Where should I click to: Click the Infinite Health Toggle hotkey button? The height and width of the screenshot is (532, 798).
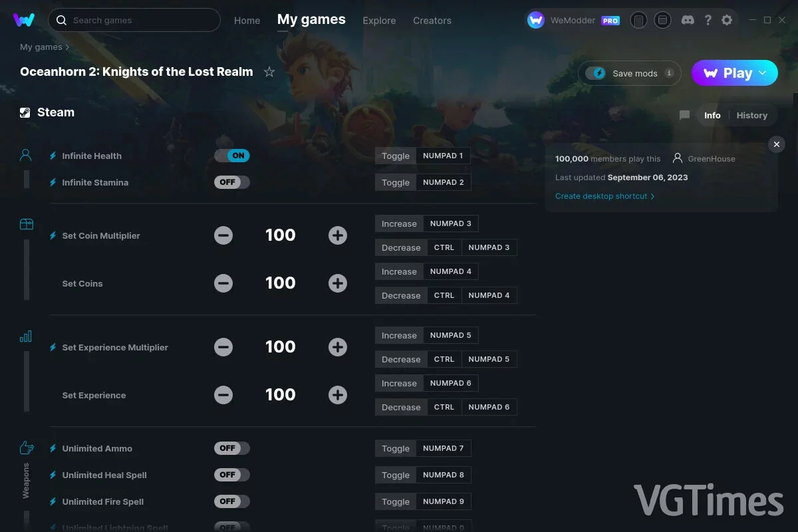click(x=396, y=156)
